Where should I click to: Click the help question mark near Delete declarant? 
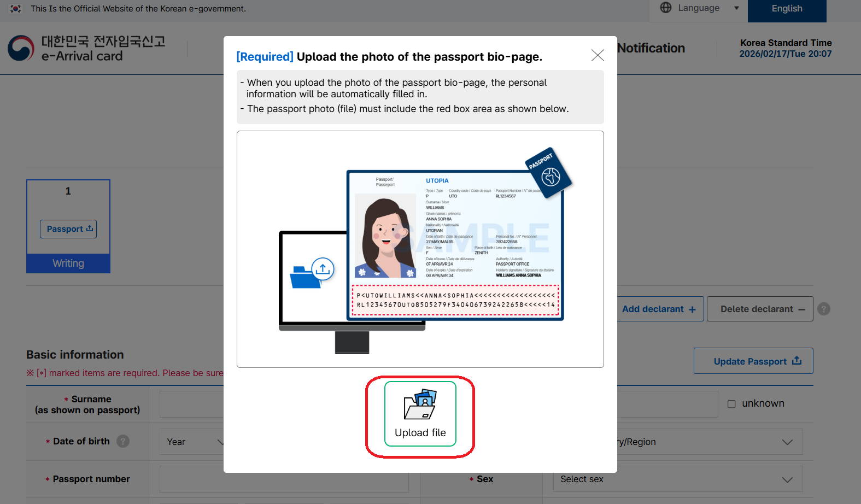(x=824, y=309)
